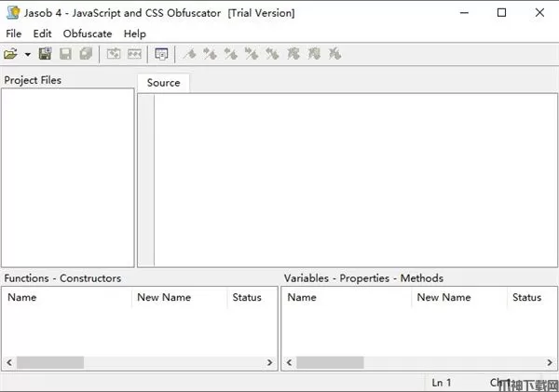This screenshot has height=392, width=559.
Task: Click the "Functions - Constructors" label
Action: tap(62, 278)
